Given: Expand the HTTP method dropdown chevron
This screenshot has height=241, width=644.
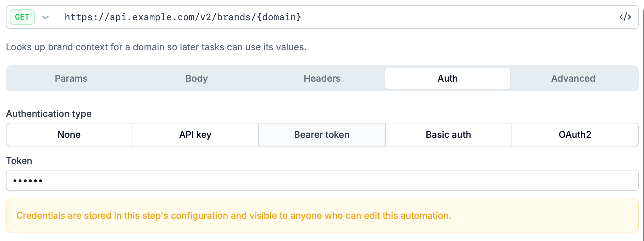Looking at the screenshot, I should (x=45, y=17).
